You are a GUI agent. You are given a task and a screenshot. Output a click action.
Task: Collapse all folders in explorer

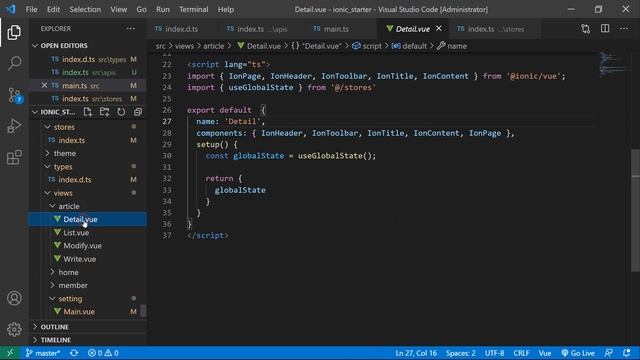tap(138, 112)
